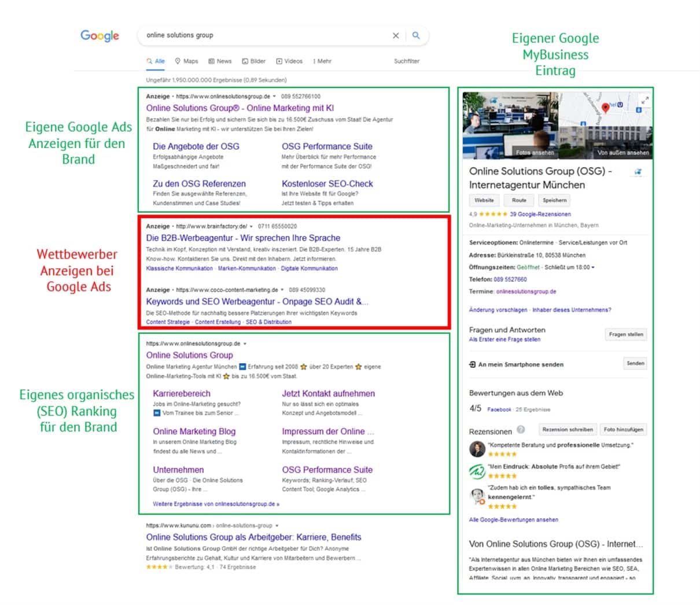This screenshot has height=605, width=700.
Task: Open the dropdown arrow beside organic onlinesolutionsgroup.de URL
Action: (245, 344)
